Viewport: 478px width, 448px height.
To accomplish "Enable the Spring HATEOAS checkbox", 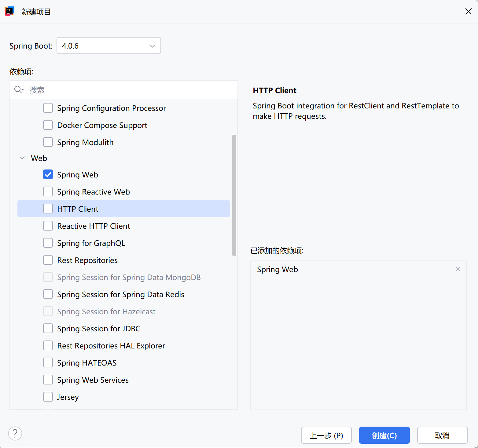I will (x=48, y=362).
